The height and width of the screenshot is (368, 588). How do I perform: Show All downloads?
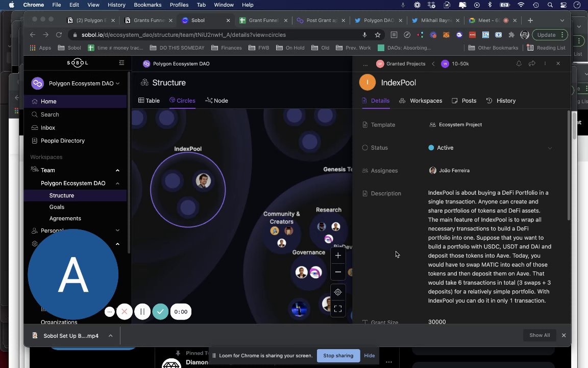tap(540, 335)
